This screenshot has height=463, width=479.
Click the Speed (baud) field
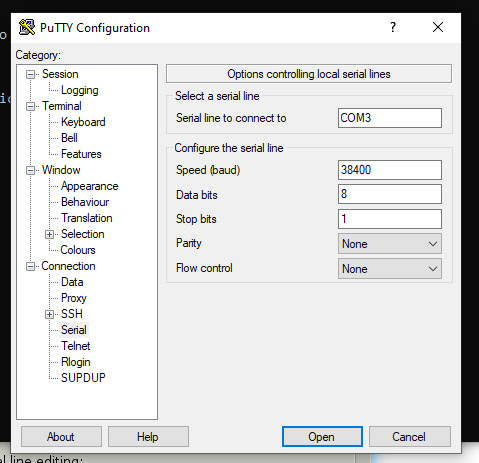390,170
